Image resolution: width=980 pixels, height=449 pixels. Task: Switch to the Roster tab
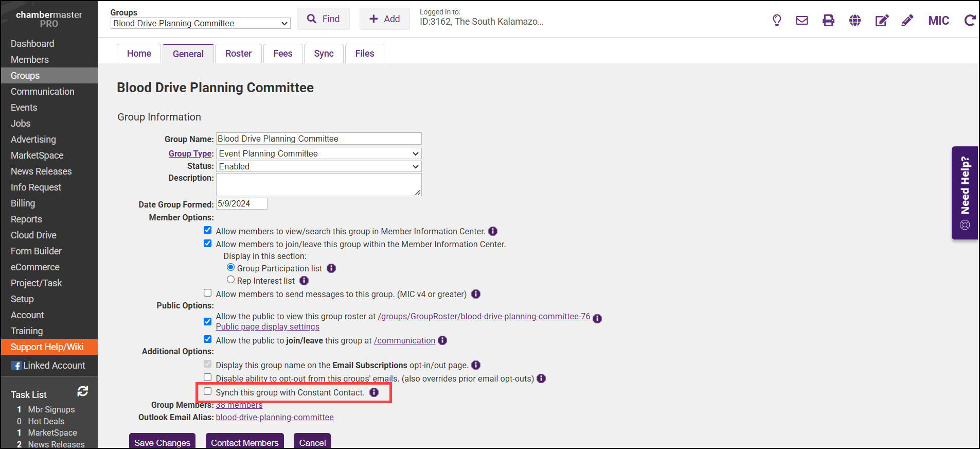point(238,54)
